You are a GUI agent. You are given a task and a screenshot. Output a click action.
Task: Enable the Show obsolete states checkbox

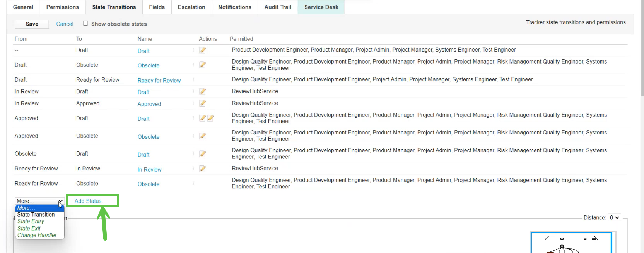click(x=85, y=23)
